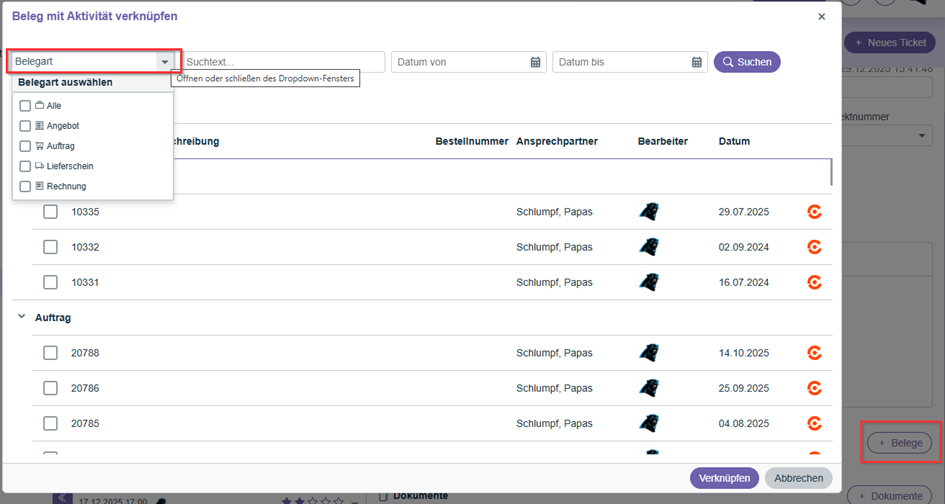Tick the Rechnung checkbox in dropdown

tap(25, 186)
